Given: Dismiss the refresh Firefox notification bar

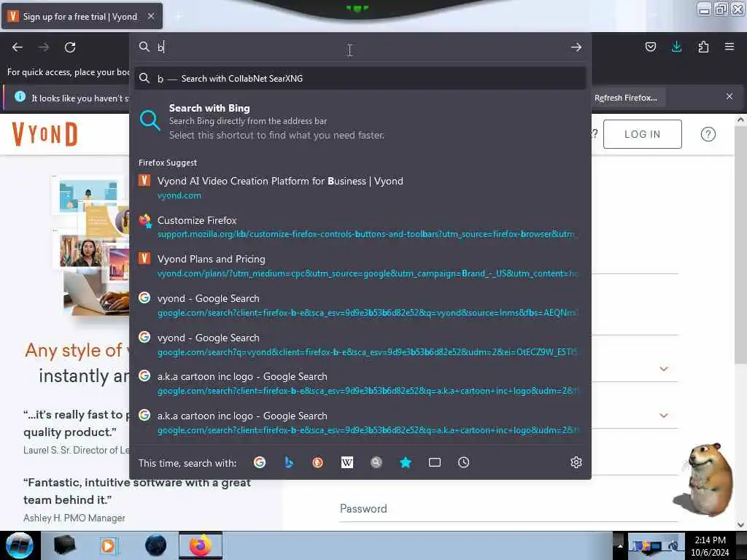Looking at the screenshot, I should 729,97.
